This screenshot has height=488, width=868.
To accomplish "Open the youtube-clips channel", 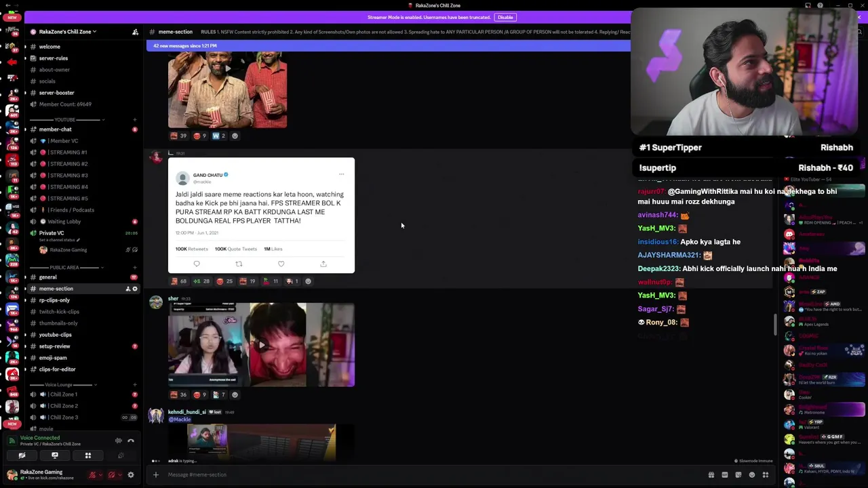I will [x=55, y=335].
